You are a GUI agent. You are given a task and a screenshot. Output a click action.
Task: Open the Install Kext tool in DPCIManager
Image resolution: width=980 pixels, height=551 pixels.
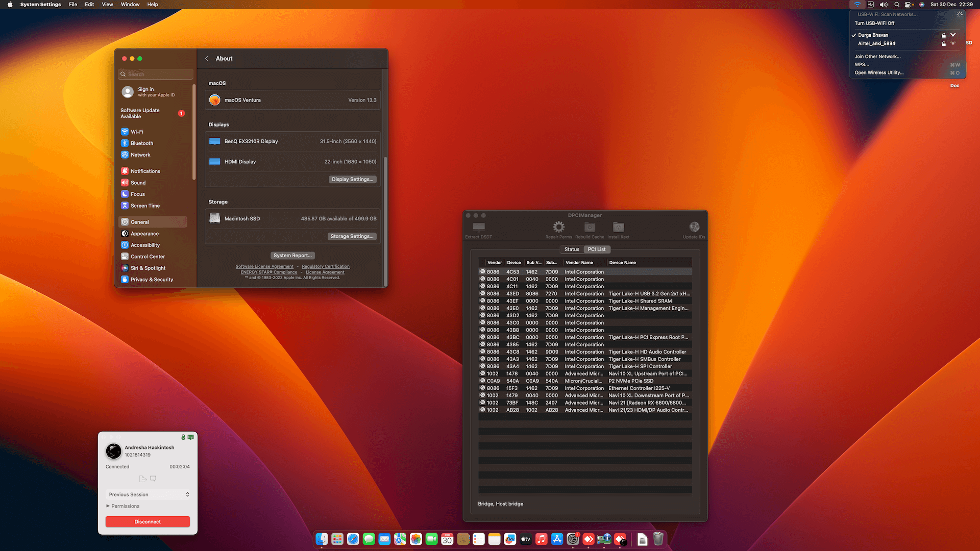tap(618, 227)
